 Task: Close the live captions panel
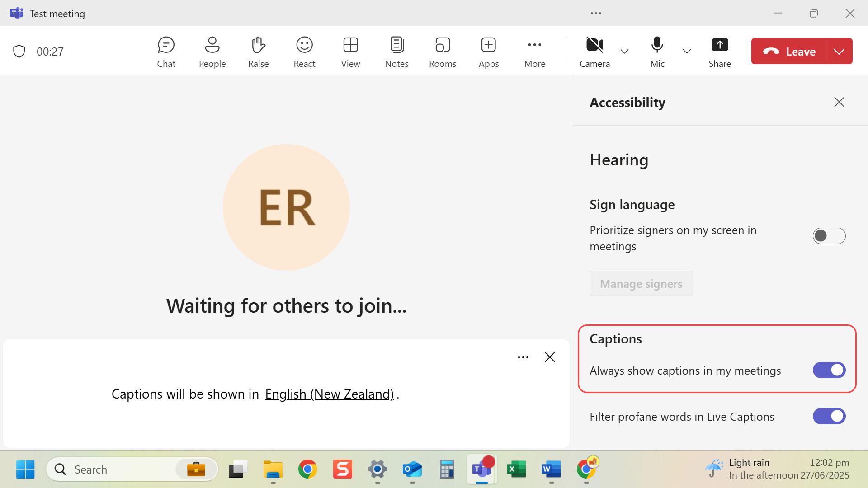550,357
